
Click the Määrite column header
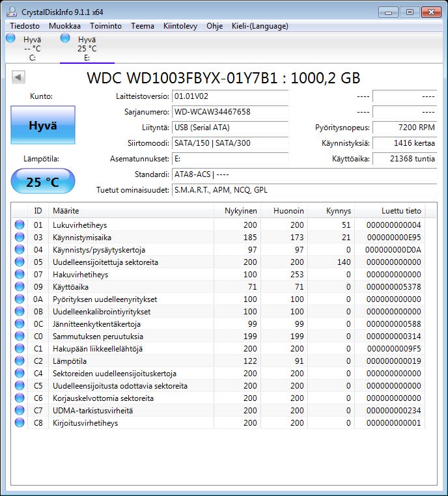tap(131, 211)
